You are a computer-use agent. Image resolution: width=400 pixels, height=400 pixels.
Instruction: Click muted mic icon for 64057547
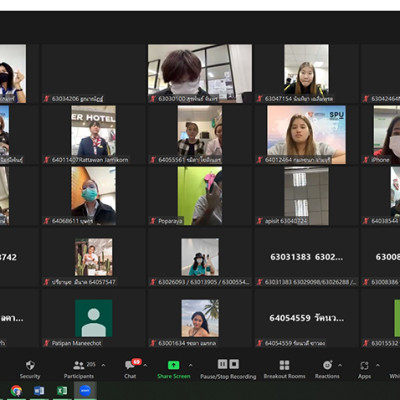point(47,282)
